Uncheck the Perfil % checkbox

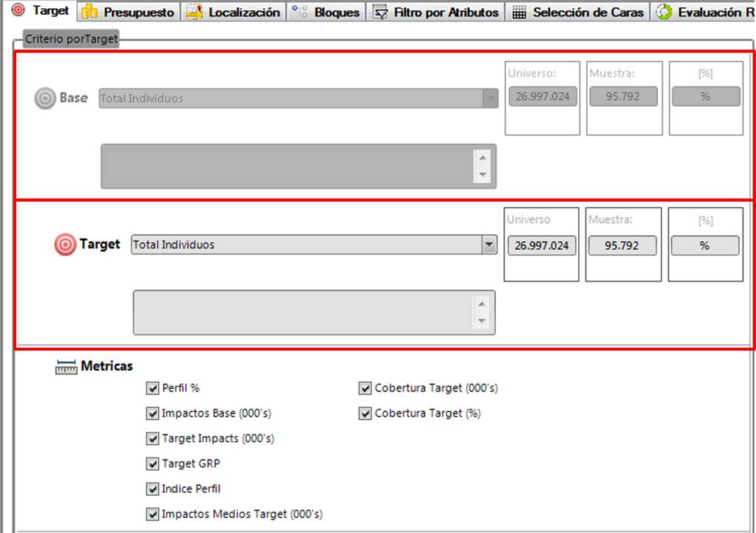coord(153,388)
